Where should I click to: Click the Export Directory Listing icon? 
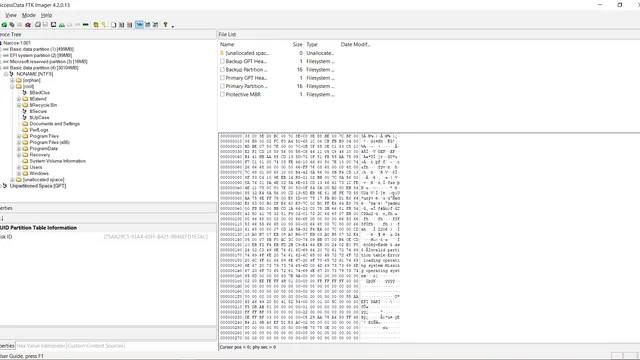click(129, 25)
